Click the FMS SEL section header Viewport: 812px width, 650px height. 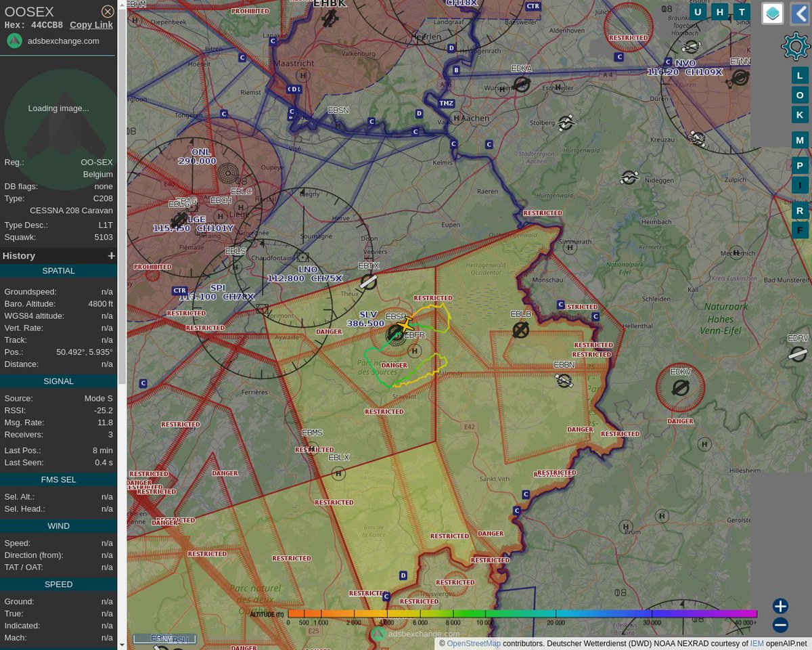tap(58, 479)
